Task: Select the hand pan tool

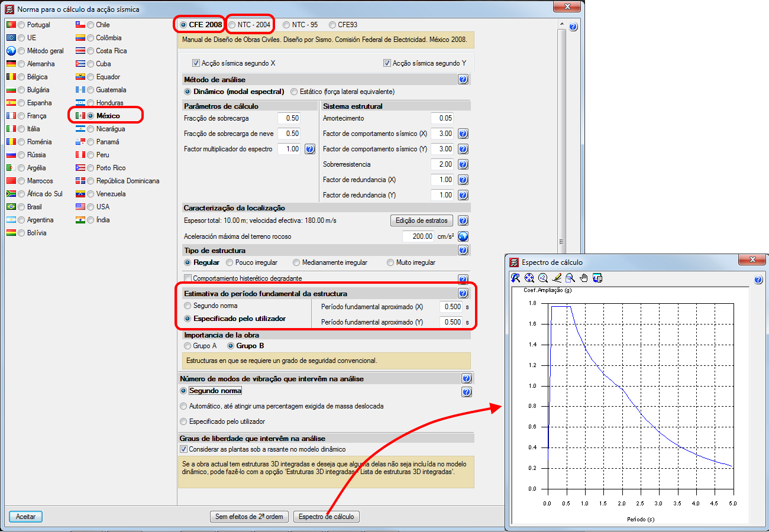Action: pos(583,278)
